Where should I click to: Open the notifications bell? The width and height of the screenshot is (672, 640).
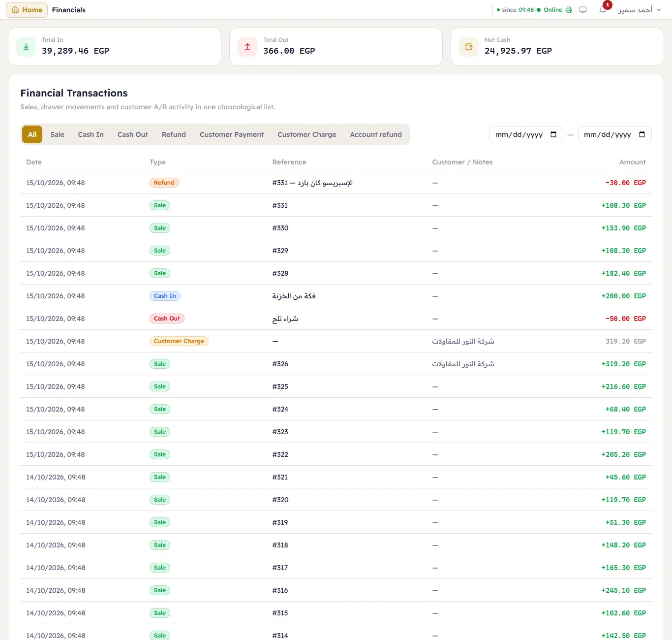point(603,10)
